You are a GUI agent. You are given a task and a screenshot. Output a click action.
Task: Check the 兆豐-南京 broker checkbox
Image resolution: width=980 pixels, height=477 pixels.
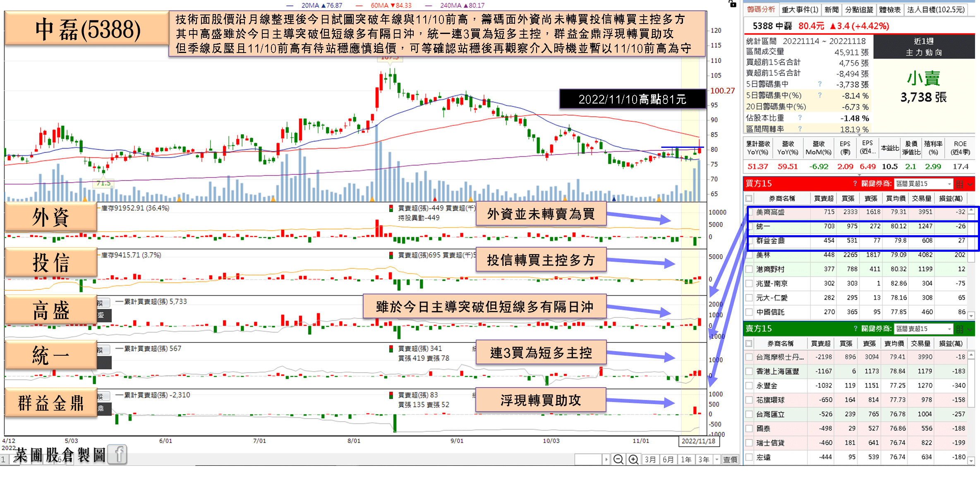click(x=749, y=284)
